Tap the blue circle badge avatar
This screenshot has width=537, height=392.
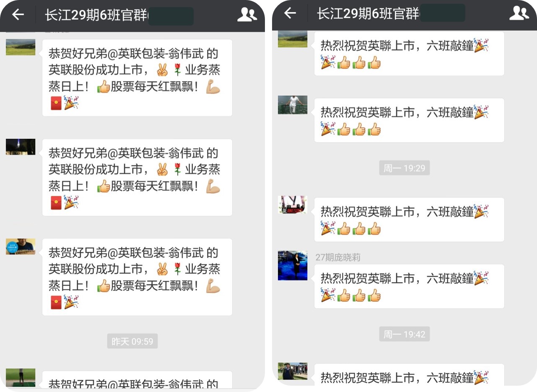21,247
